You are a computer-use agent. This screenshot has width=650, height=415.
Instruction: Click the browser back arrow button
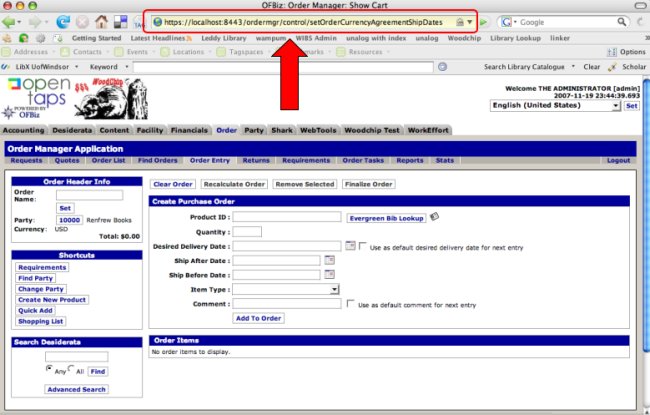tap(13, 21)
